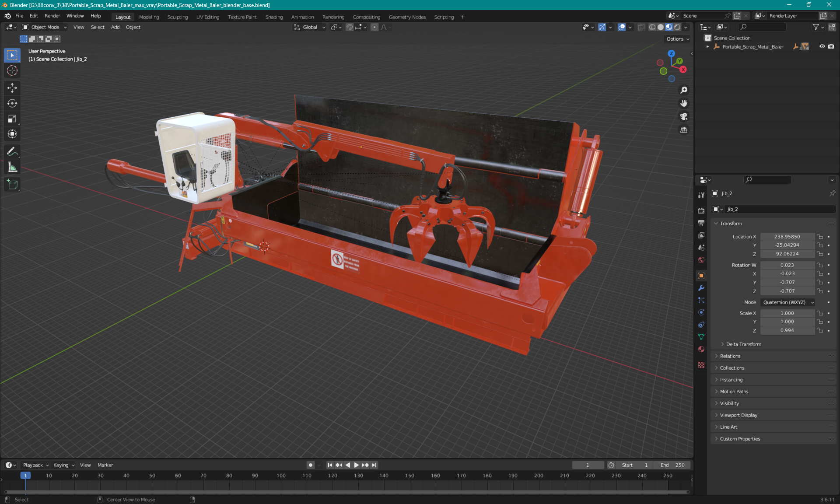The image size is (840, 504).
Task: Open the Object Mode dropdown
Action: coord(45,27)
